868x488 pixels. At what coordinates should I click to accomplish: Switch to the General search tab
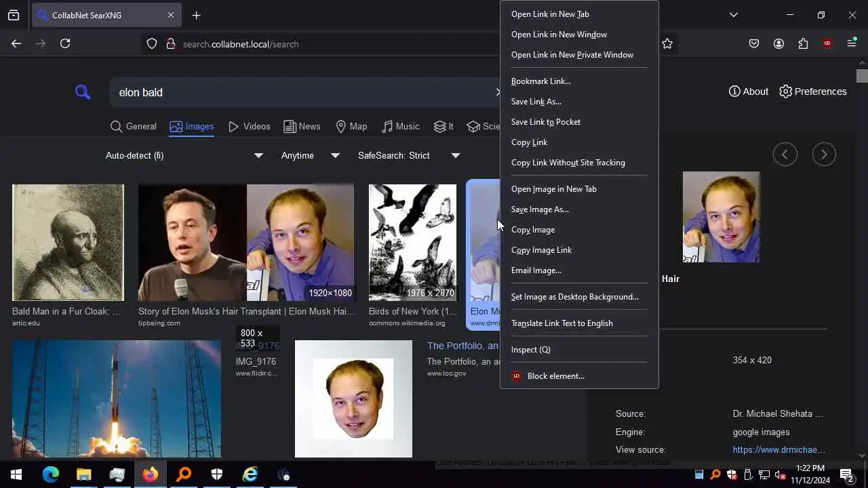[x=134, y=126]
